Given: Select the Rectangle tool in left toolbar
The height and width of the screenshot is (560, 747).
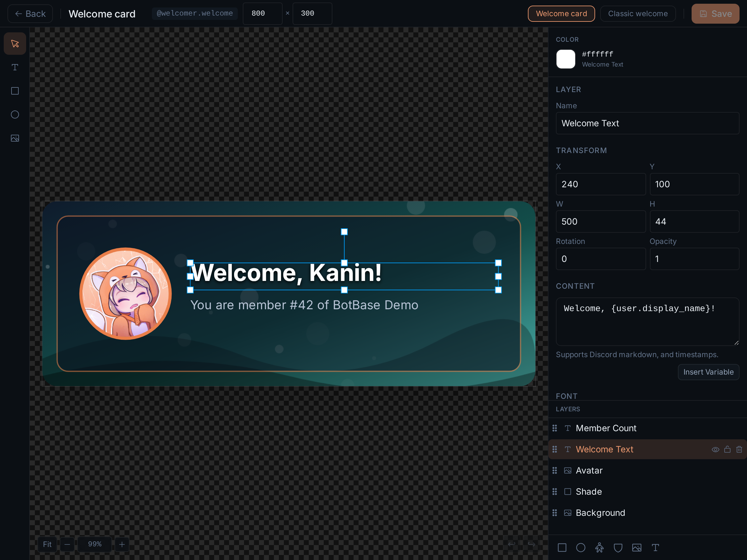Looking at the screenshot, I should tap(15, 91).
